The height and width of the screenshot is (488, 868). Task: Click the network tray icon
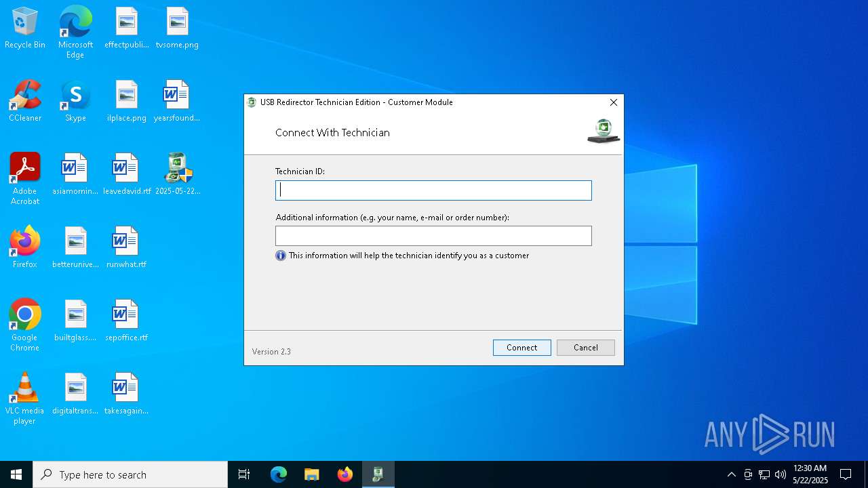pyautogui.click(x=764, y=474)
